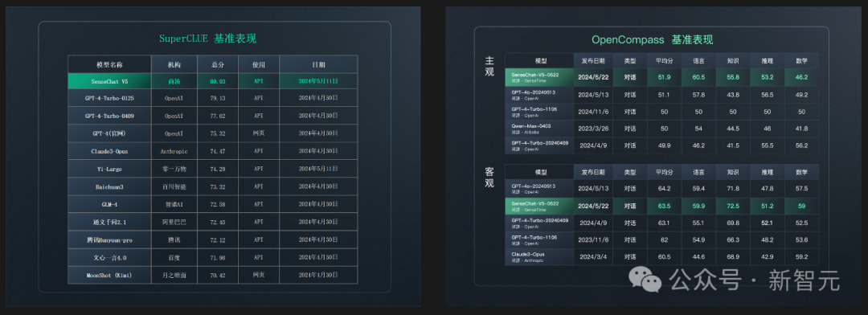868x315 pixels.
Task: Click the highlighted 72.5 knowledge score
Action: tap(733, 206)
